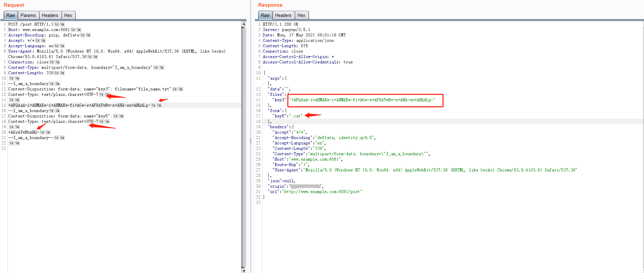The image size is (644, 273).
Task: Select the response Raw tab
Action: [x=265, y=15]
